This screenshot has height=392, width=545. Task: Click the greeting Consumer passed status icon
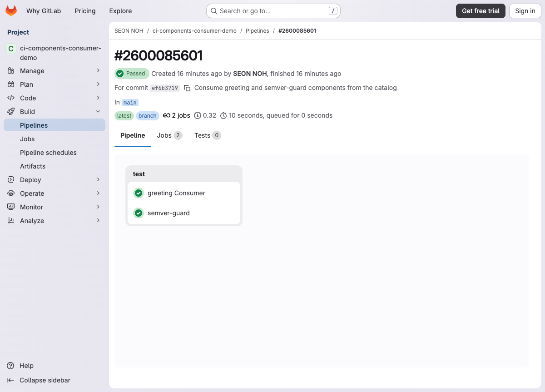coord(139,193)
